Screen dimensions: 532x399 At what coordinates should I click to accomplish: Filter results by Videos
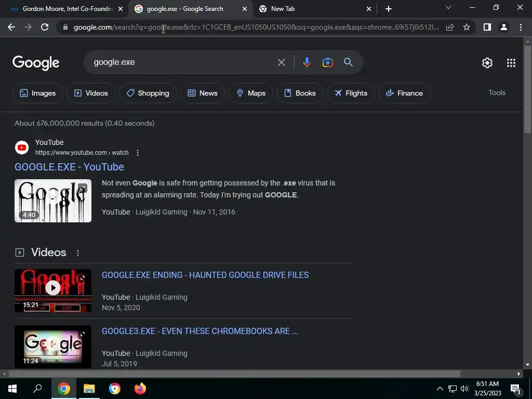[x=91, y=93]
